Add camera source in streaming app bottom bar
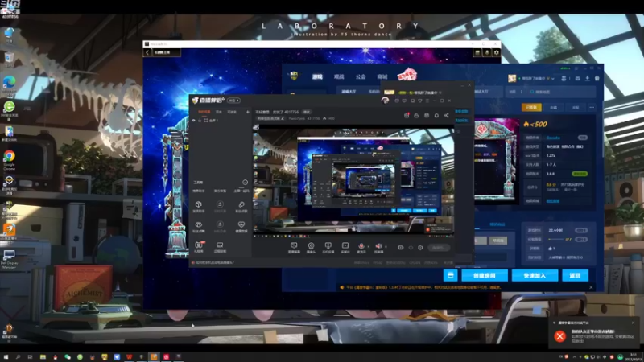 pos(311,246)
